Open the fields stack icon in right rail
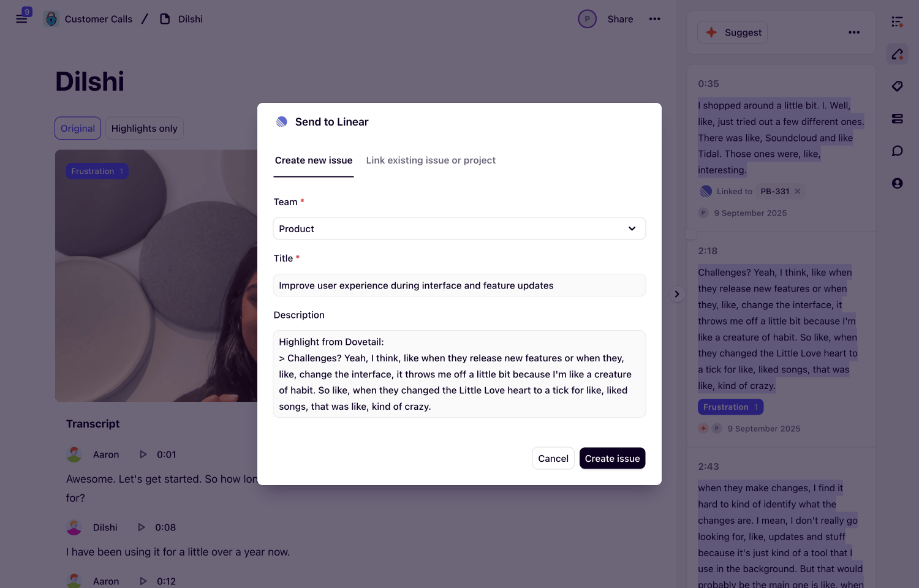919x588 pixels. click(x=897, y=119)
